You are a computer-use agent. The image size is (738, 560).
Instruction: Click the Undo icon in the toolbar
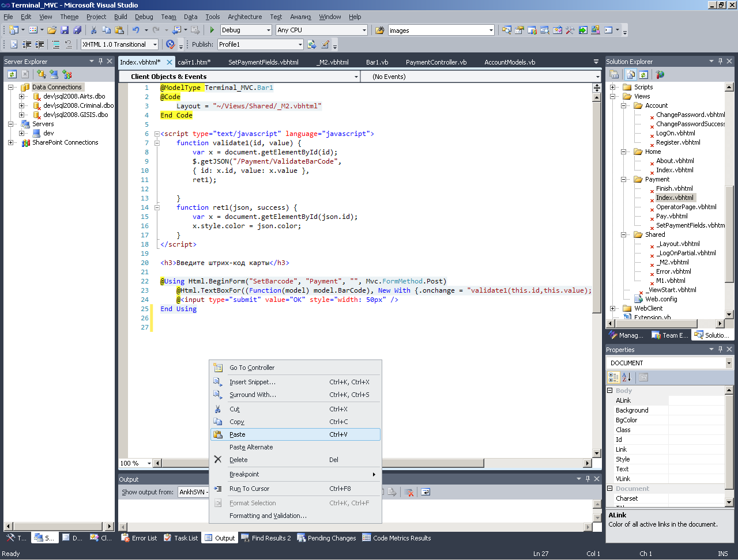[x=135, y=30]
